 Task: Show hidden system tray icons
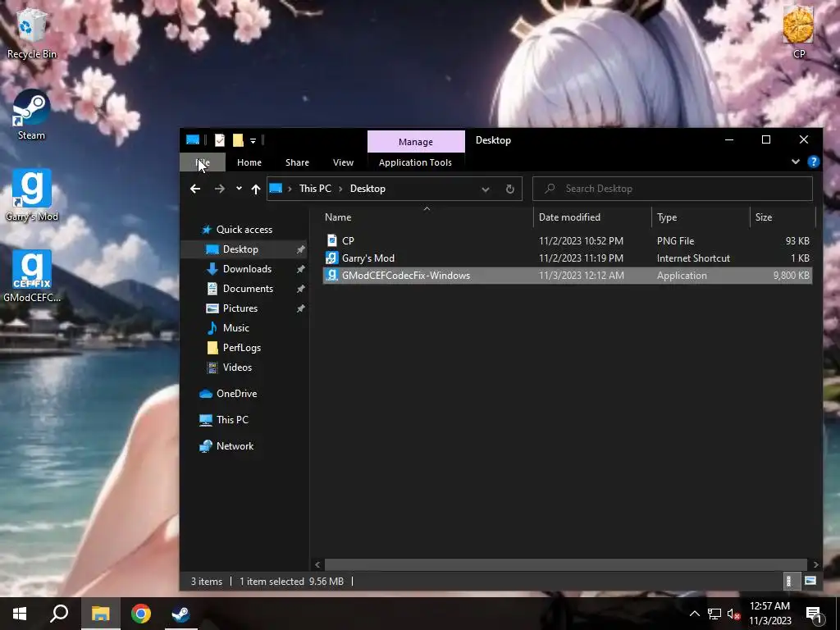694,614
